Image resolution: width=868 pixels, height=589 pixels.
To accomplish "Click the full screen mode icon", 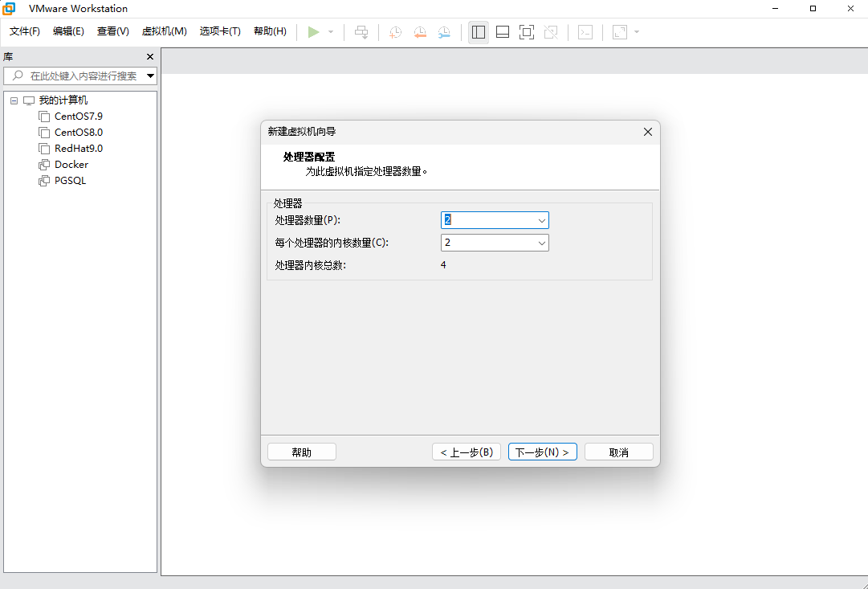I will click(527, 32).
